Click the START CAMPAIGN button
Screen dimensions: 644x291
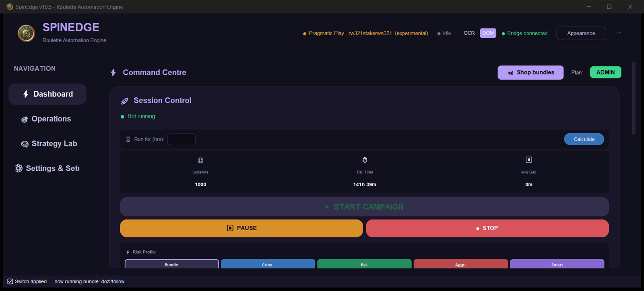click(x=364, y=207)
